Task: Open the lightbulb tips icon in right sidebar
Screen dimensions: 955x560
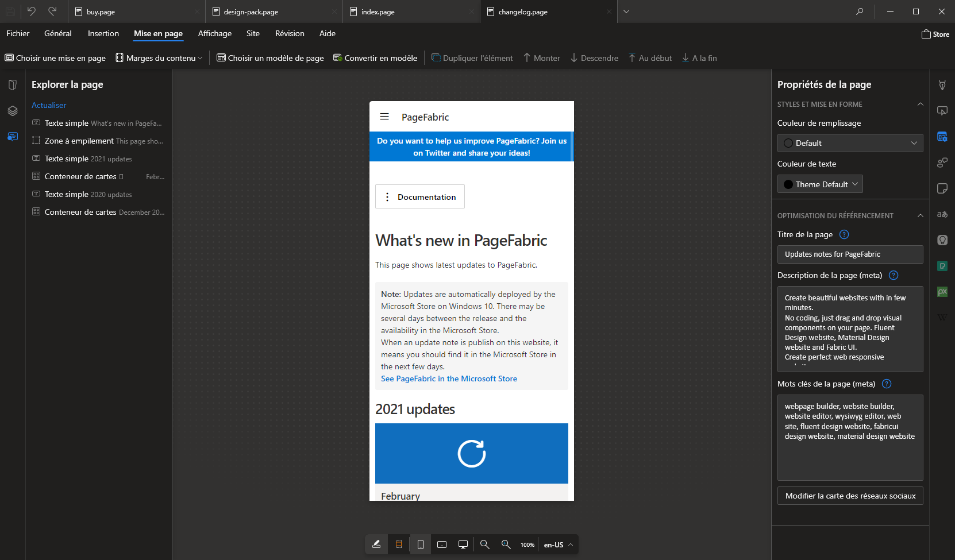Action: click(942, 240)
